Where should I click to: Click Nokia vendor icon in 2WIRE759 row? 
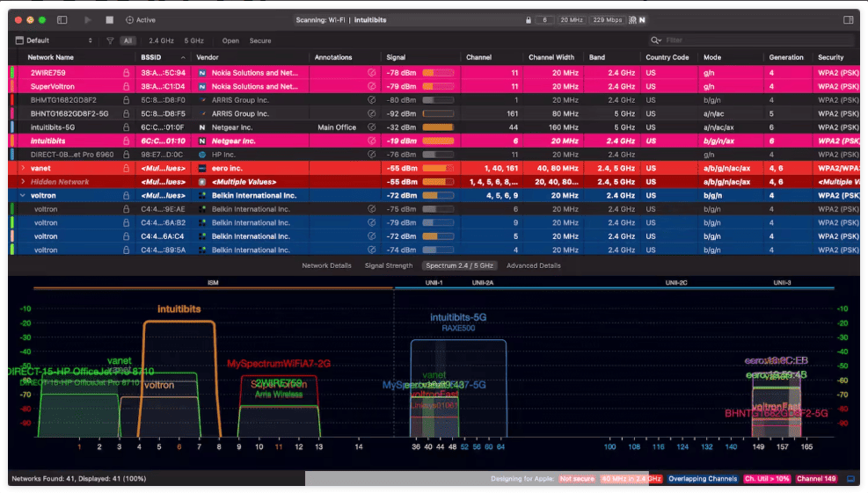202,72
